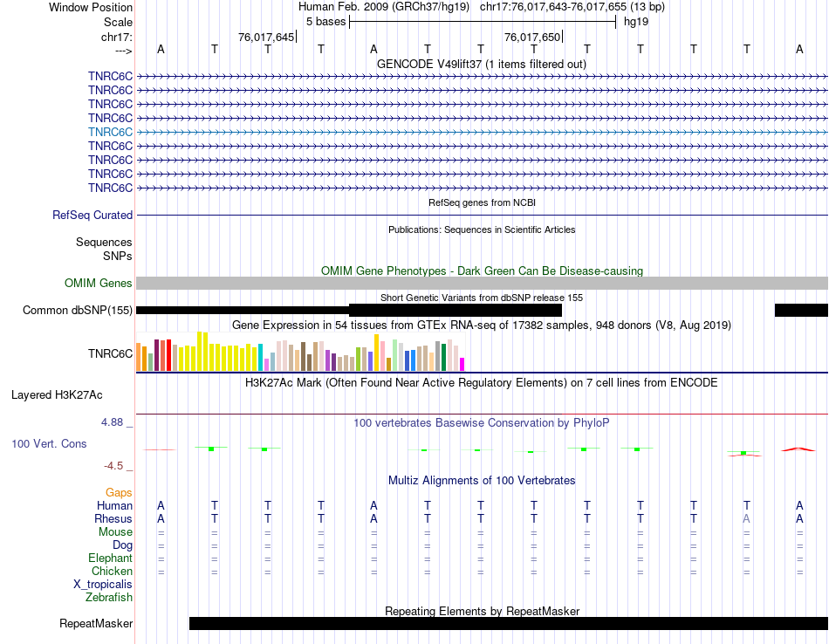The height and width of the screenshot is (644, 829).
Task: Open the GENCODE V49lift37 track title
Action: coord(481,64)
